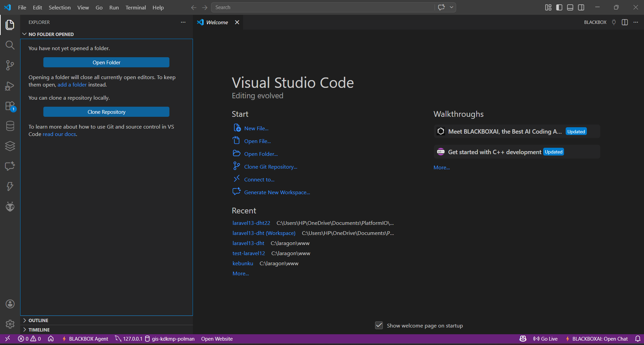Open Accounts icon in activity bar
The image size is (644, 345).
click(10, 304)
